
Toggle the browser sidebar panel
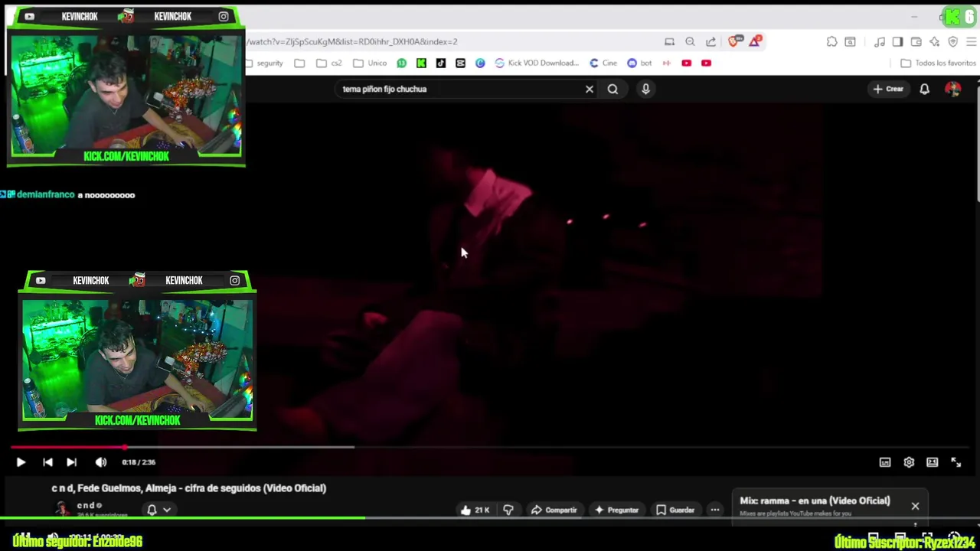[897, 42]
